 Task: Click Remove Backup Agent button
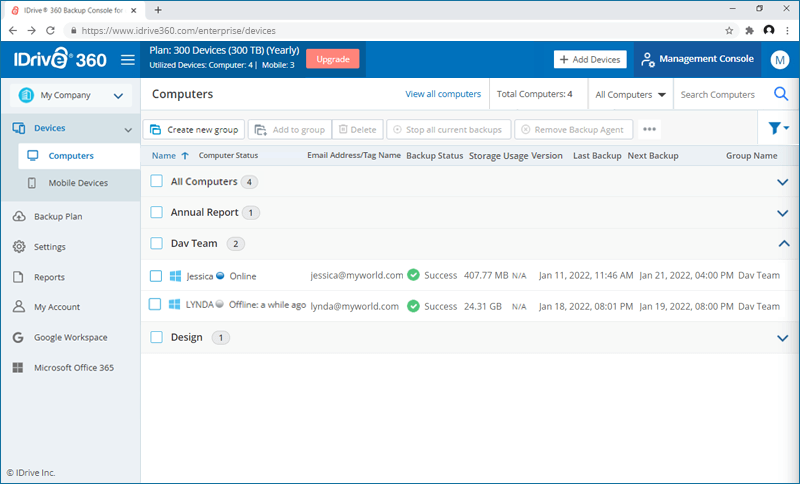[x=573, y=130]
